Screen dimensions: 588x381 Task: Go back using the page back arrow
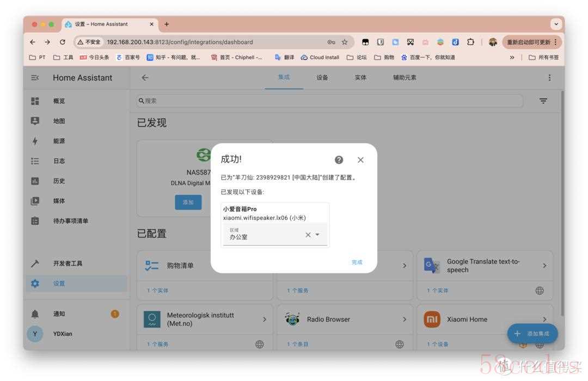pyautogui.click(x=145, y=78)
